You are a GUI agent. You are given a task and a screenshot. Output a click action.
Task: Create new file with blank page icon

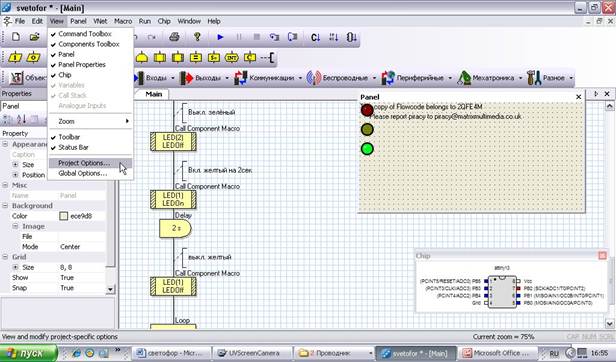16,37
